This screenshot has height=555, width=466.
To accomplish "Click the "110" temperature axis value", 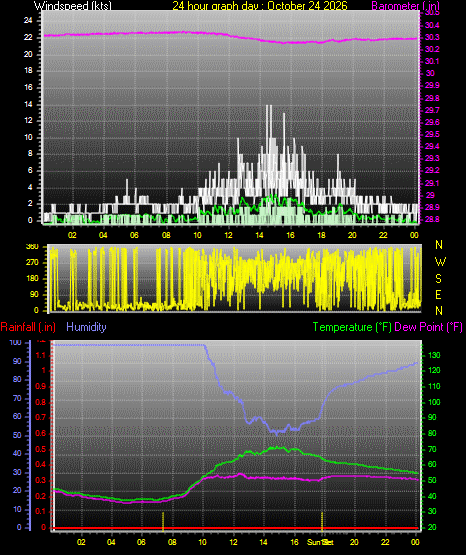I will point(434,386).
